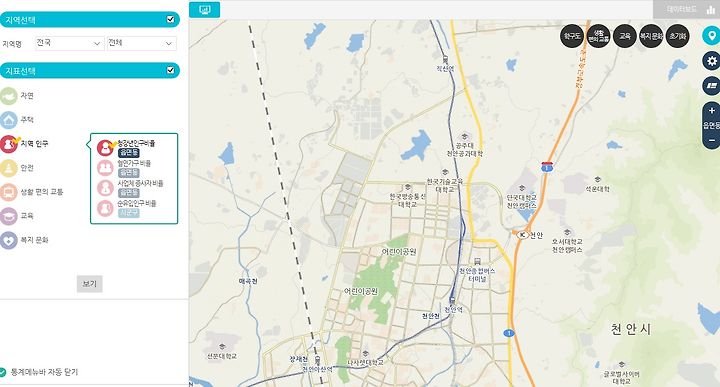Zoom in the map with plus
The width and height of the screenshot is (720, 387).
pyautogui.click(x=711, y=111)
